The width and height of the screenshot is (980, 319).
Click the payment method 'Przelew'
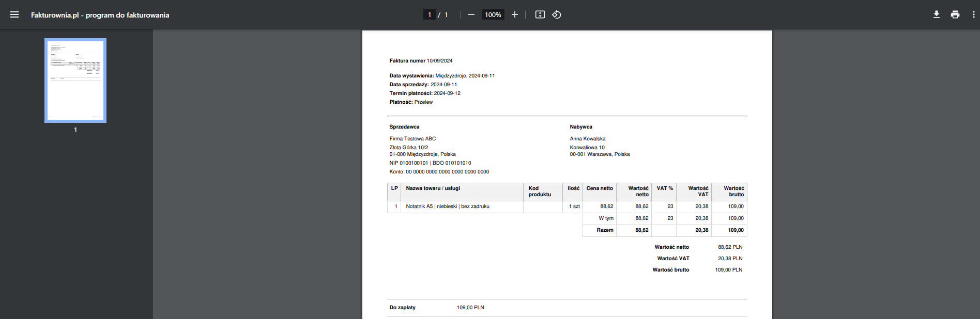[x=423, y=102]
